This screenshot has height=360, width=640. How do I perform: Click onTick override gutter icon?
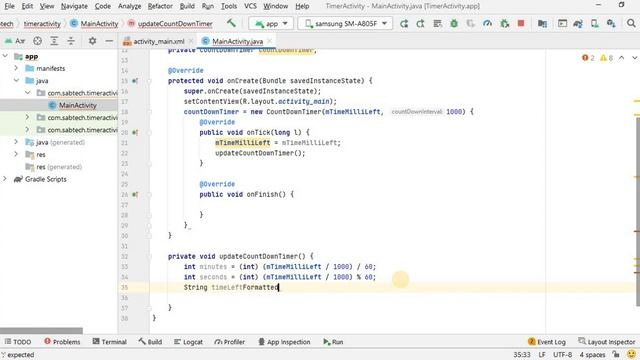click(x=135, y=133)
